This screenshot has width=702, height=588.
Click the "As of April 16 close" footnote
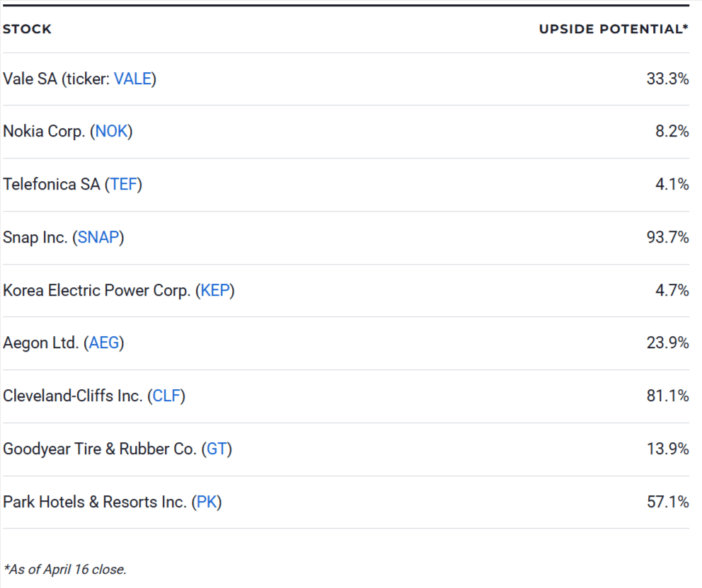point(64,569)
